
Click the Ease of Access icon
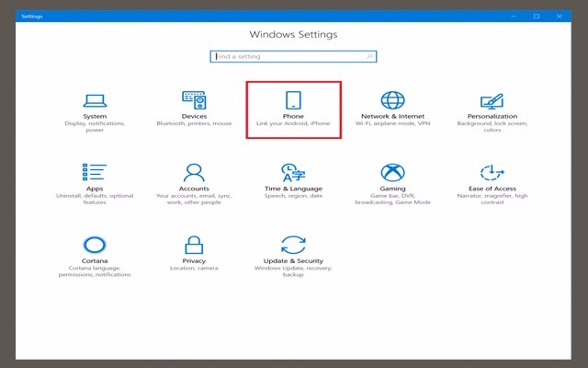click(492, 172)
